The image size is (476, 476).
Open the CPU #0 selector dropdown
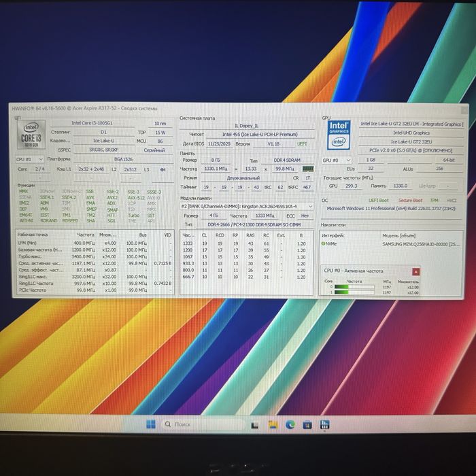coord(29,159)
